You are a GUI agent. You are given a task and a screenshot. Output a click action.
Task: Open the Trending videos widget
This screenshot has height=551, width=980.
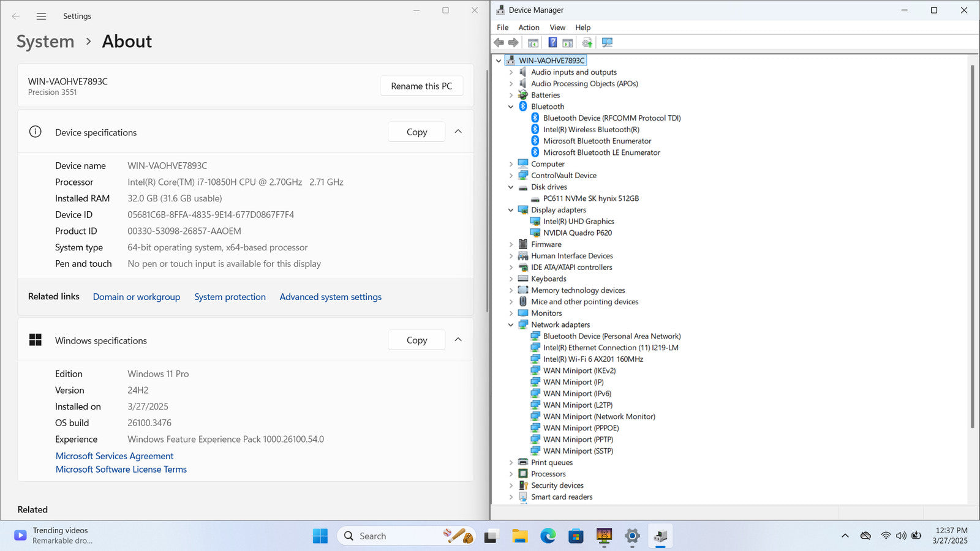[x=53, y=536]
